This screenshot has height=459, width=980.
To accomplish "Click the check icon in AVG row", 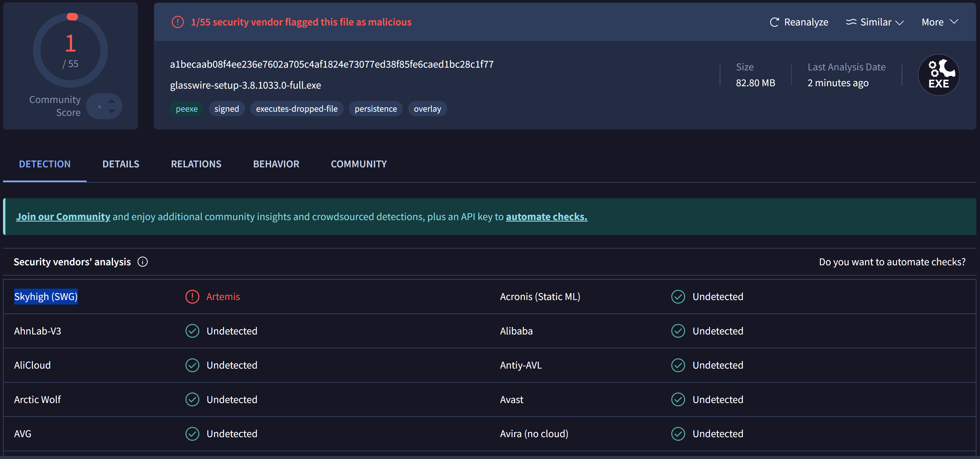I will click(192, 434).
